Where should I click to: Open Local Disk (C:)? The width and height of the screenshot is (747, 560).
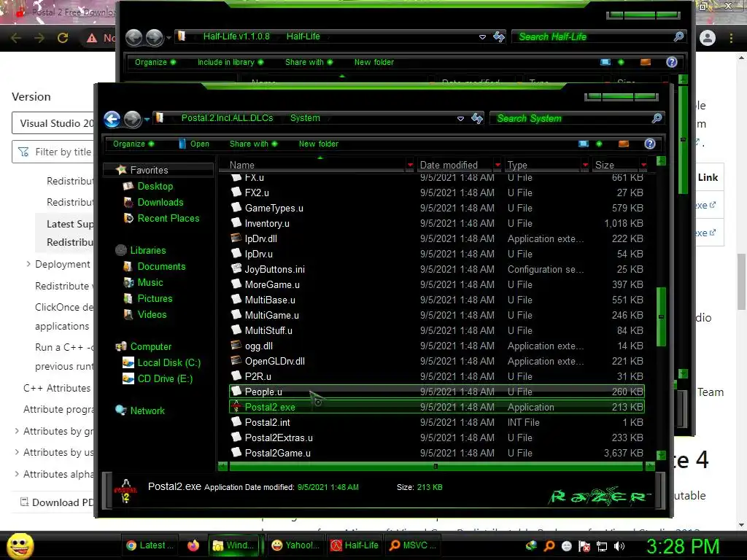(169, 363)
